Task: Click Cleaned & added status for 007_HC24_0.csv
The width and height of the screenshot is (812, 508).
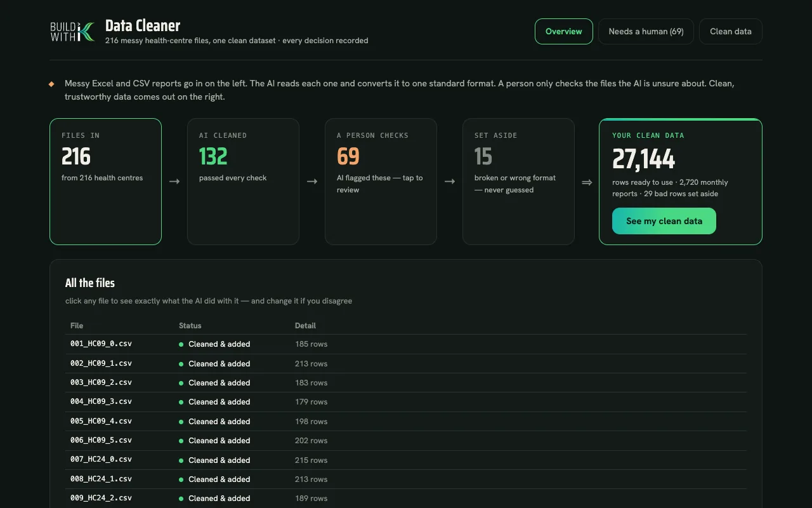Action: click(214, 460)
